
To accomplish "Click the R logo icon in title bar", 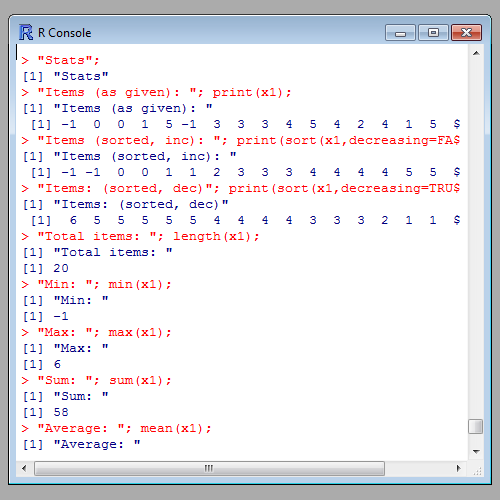I will click(x=26, y=33).
